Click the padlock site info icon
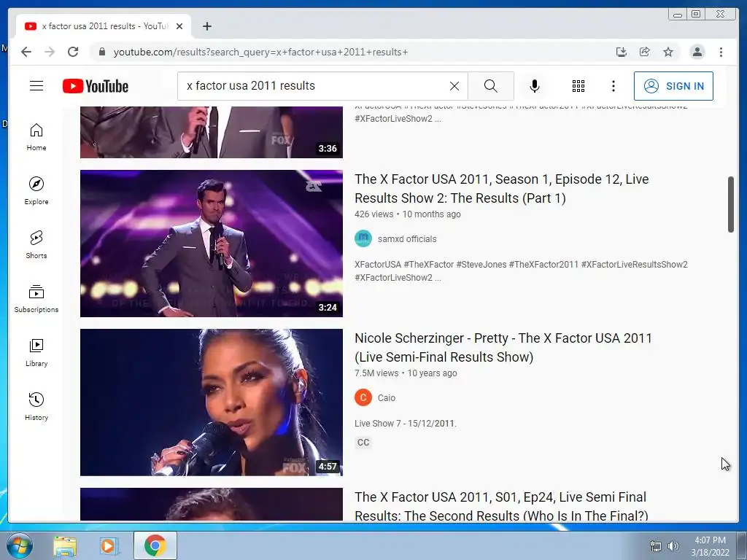The width and height of the screenshot is (747, 560). (x=101, y=52)
